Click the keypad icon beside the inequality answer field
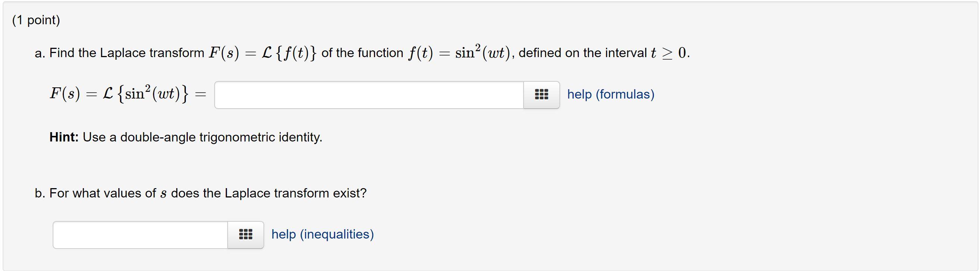Viewport: 980px width, 271px height. point(246,234)
